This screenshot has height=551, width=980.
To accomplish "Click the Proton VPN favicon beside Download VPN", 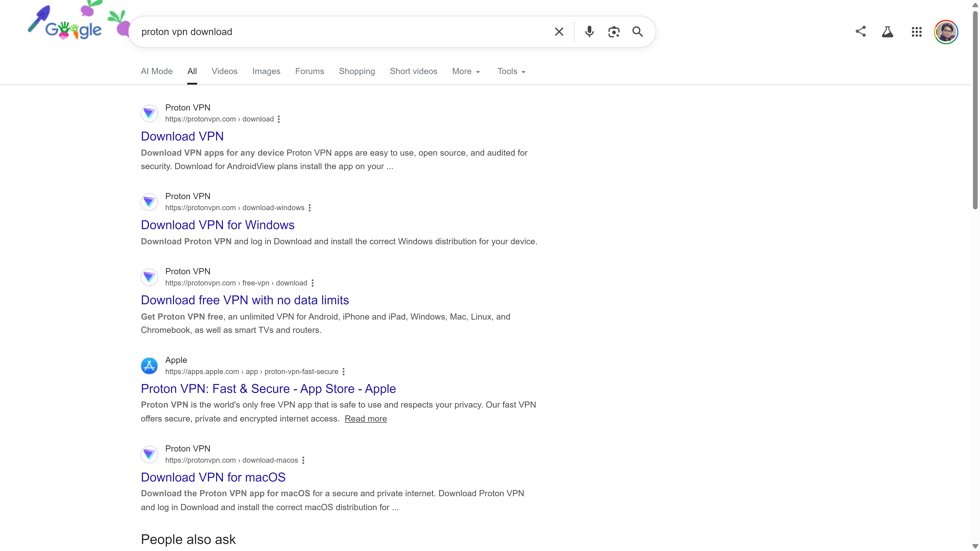I will coord(149,113).
